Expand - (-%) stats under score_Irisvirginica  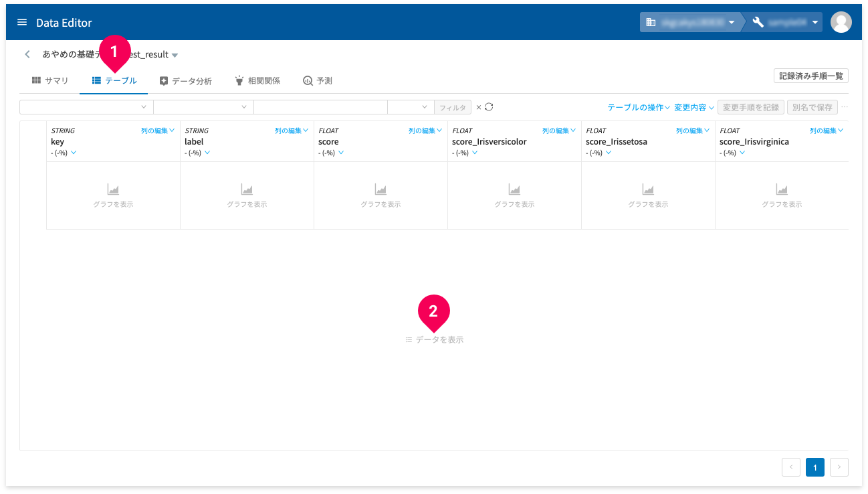742,153
